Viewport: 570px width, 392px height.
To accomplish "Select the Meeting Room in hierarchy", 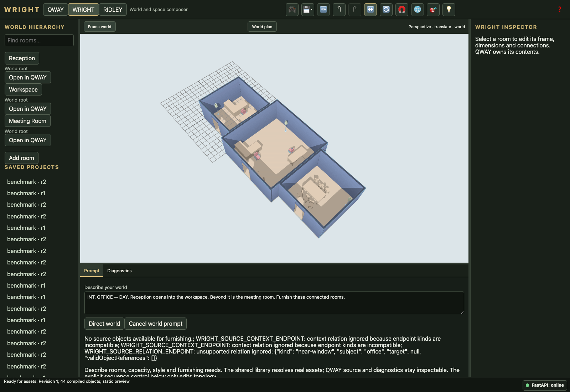I will click(27, 121).
